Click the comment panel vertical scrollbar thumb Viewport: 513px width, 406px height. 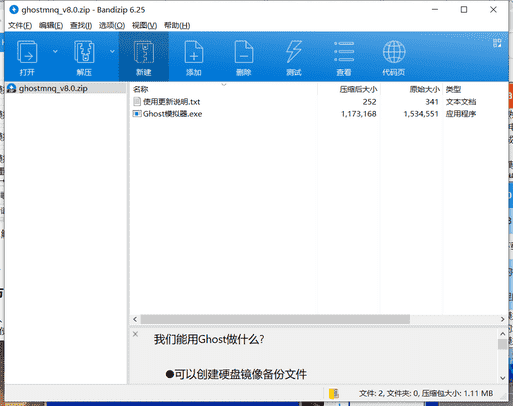pos(503,344)
